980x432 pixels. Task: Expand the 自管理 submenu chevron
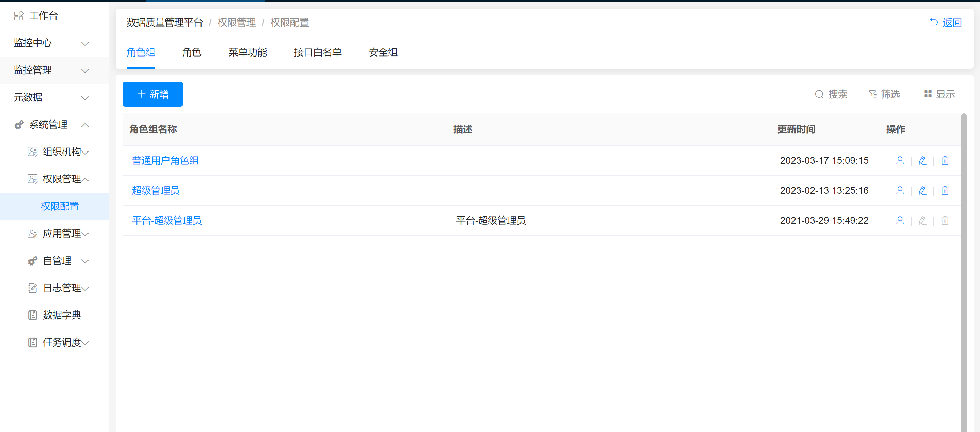[x=85, y=261]
